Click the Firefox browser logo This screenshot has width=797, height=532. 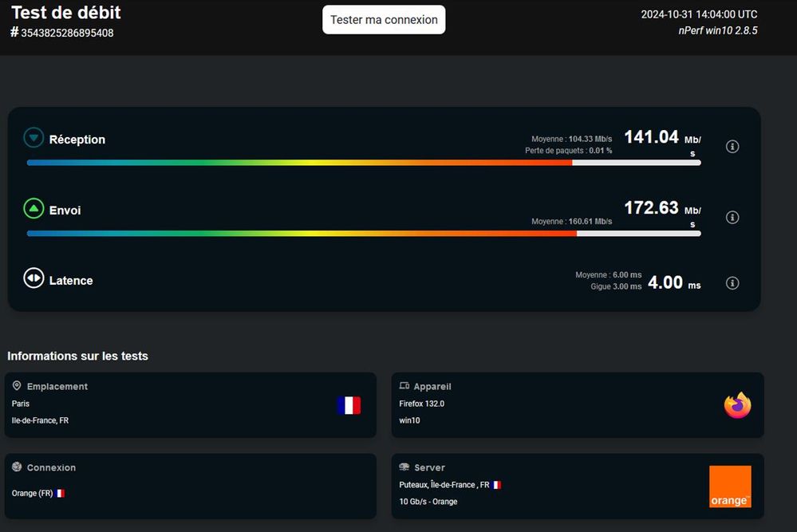[x=737, y=405]
